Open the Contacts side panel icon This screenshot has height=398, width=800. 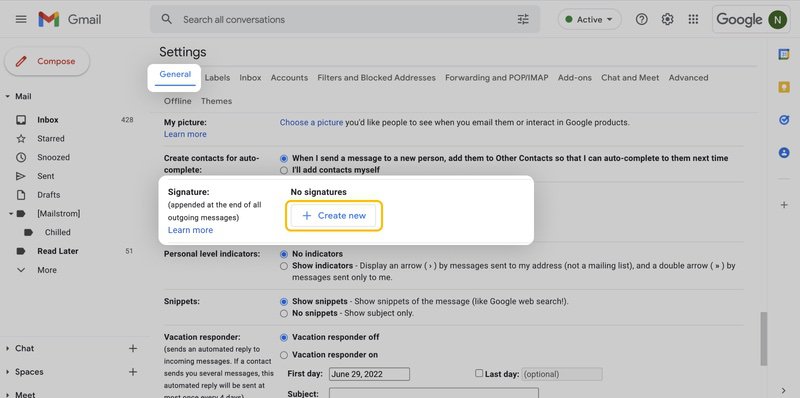[784, 153]
